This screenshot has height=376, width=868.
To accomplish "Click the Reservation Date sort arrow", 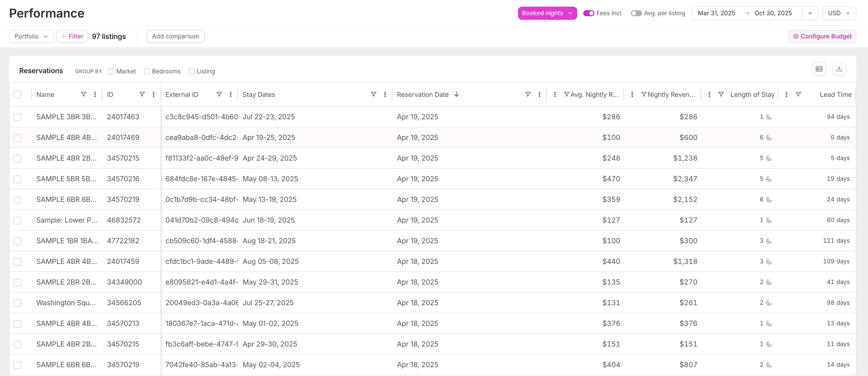I will (x=457, y=94).
